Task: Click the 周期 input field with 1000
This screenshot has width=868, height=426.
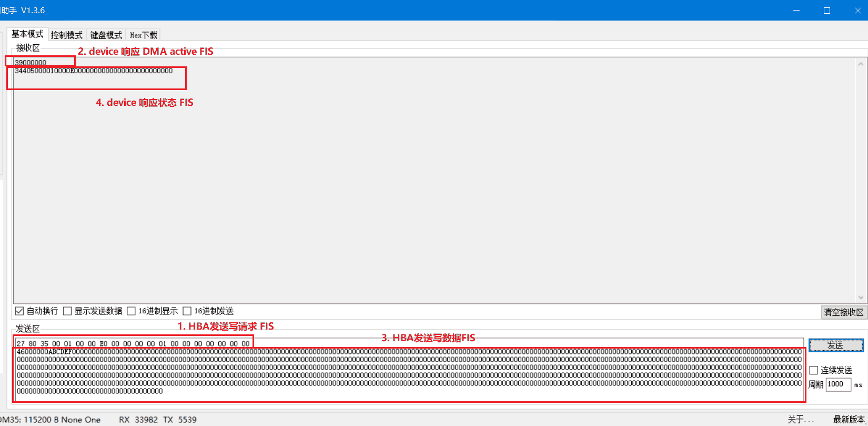Action: pyautogui.click(x=839, y=384)
